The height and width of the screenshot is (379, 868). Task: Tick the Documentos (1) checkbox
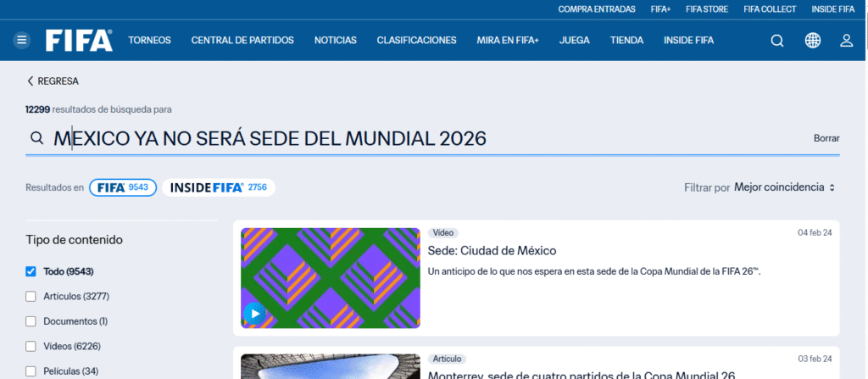(31, 321)
